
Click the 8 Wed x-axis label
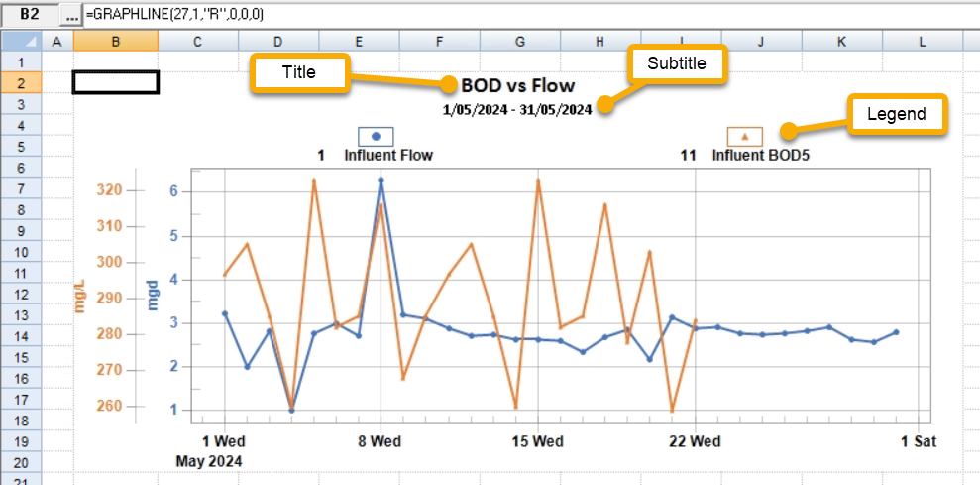(x=380, y=441)
